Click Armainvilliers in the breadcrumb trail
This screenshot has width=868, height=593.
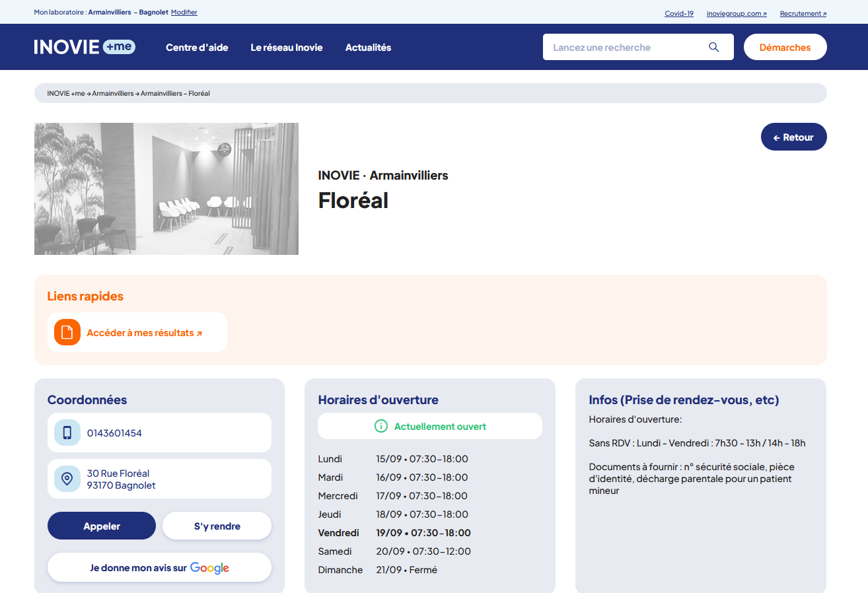pos(111,93)
